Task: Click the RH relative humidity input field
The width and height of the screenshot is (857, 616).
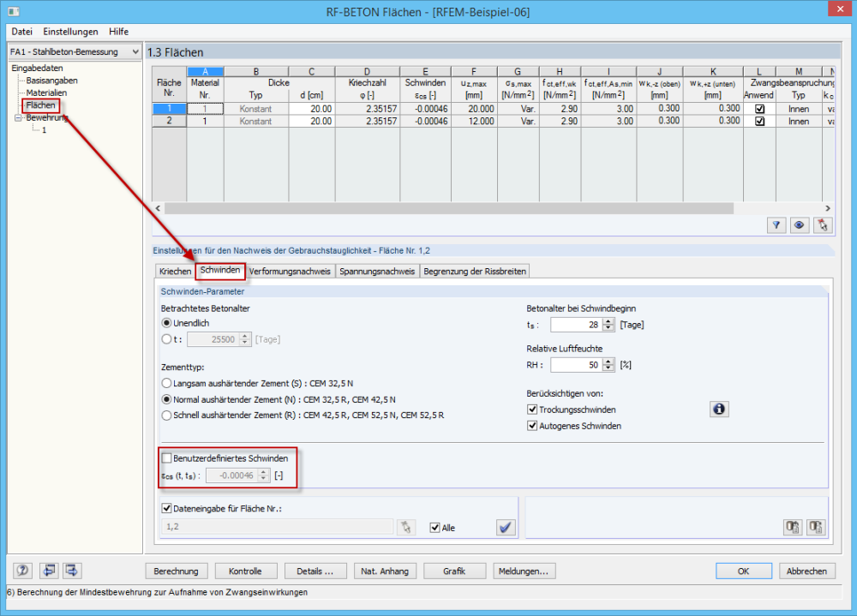Action: coord(576,365)
